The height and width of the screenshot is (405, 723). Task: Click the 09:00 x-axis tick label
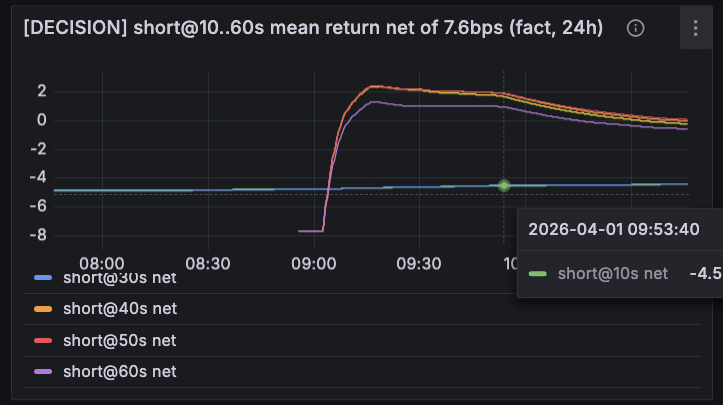coord(313,264)
